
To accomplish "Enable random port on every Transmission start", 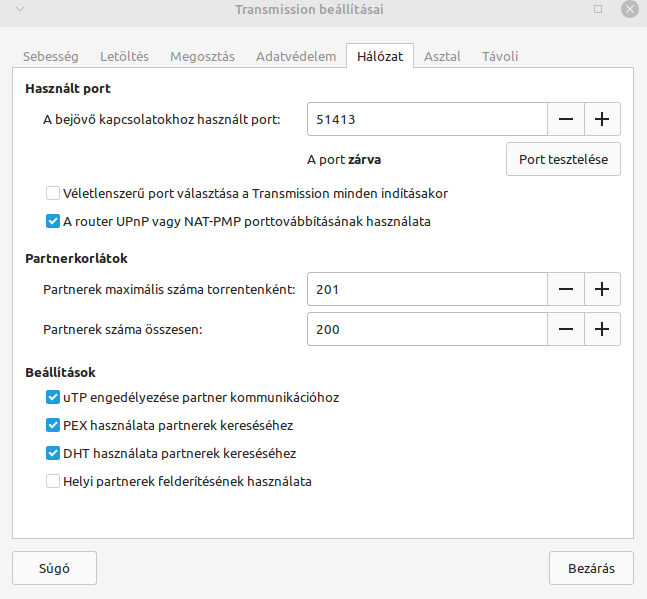I will click(x=53, y=193).
